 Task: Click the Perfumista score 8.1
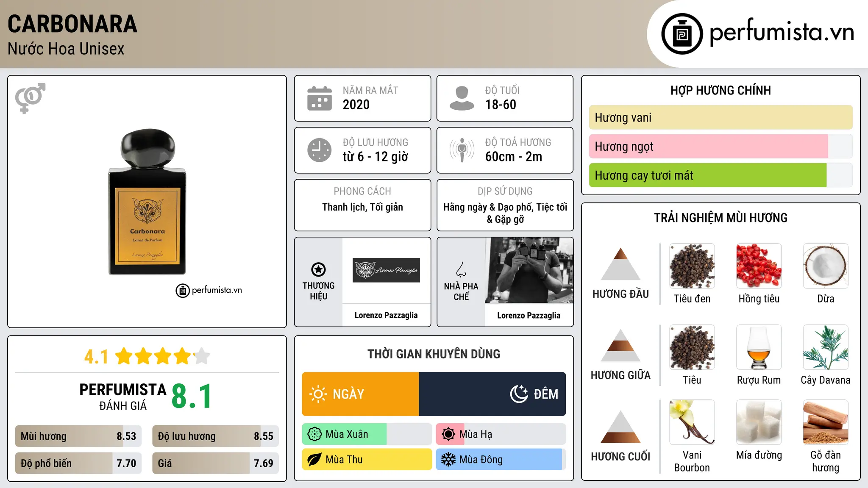click(x=192, y=396)
